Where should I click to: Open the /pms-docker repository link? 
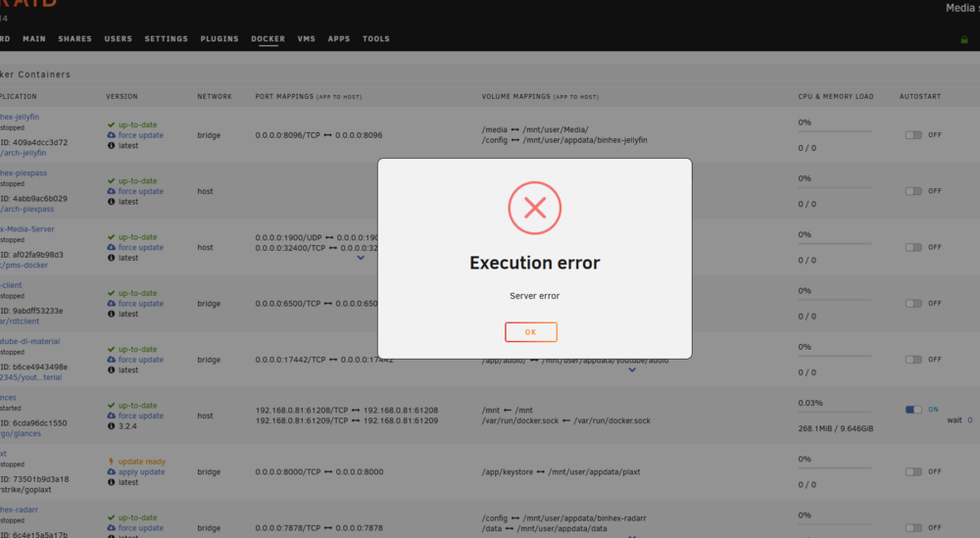click(24, 265)
